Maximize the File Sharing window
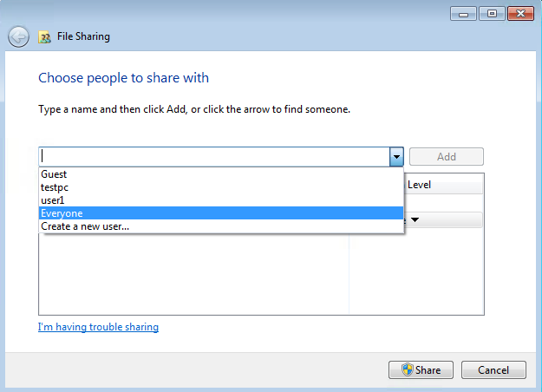This screenshot has width=542, height=392. pyautogui.click(x=492, y=14)
